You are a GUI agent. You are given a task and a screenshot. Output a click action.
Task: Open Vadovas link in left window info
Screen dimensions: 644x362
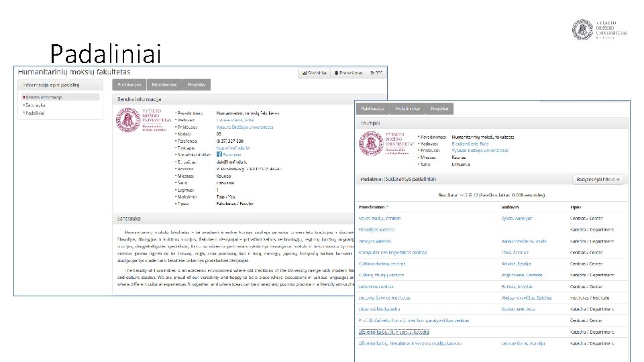(235, 120)
